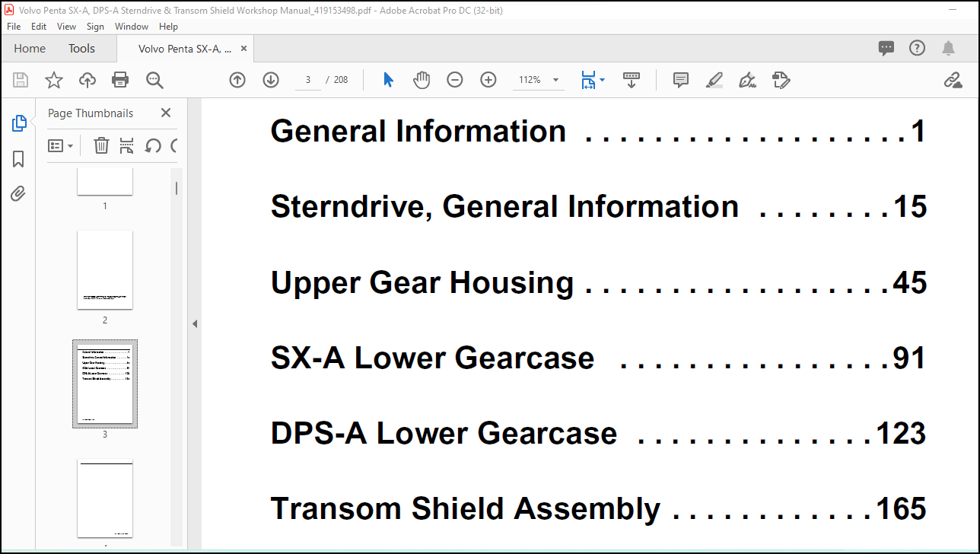This screenshot has height=554, width=980.
Task: Click the Delete pages trash icon
Action: pos(101,145)
